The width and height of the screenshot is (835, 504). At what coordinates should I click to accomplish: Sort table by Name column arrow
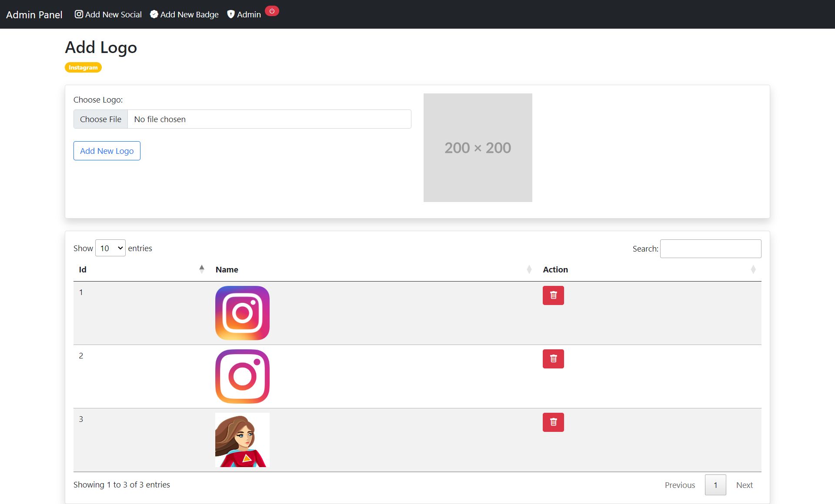coord(529,269)
